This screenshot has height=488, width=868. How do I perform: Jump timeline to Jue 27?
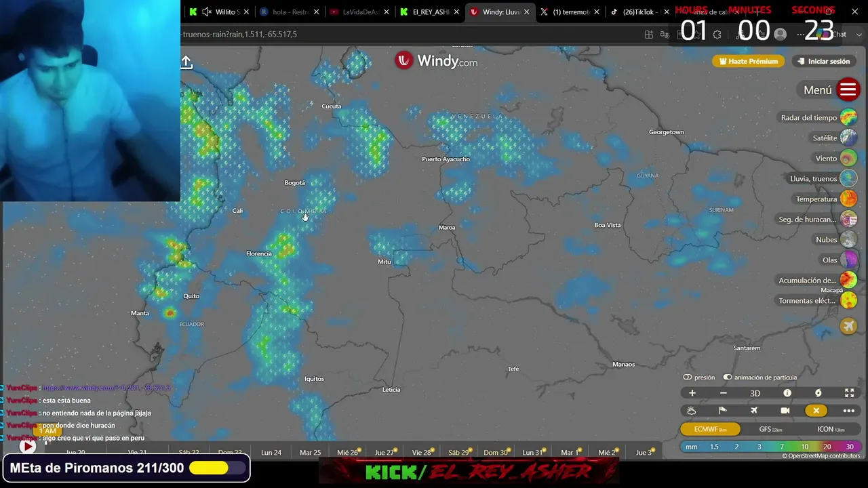[x=384, y=452]
